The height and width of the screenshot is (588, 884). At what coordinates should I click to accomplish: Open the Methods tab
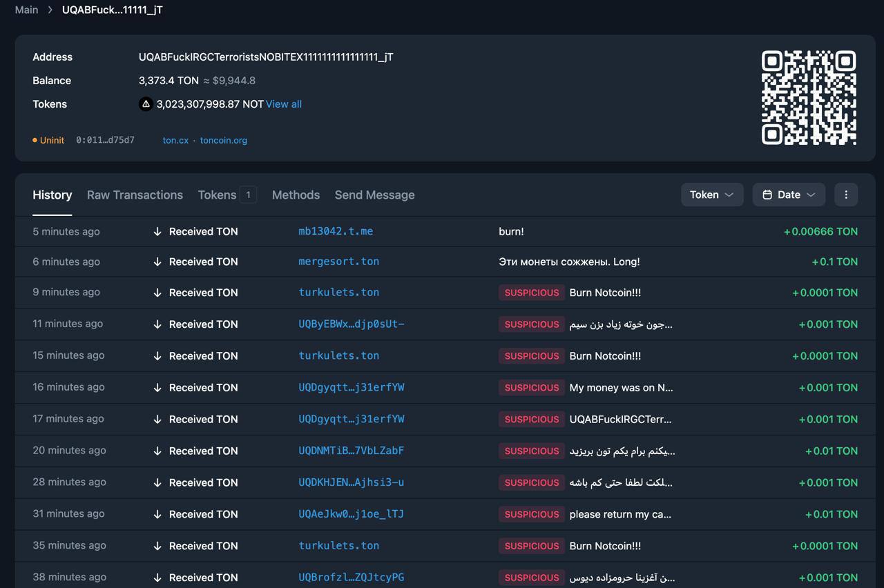(x=296, y=195)
